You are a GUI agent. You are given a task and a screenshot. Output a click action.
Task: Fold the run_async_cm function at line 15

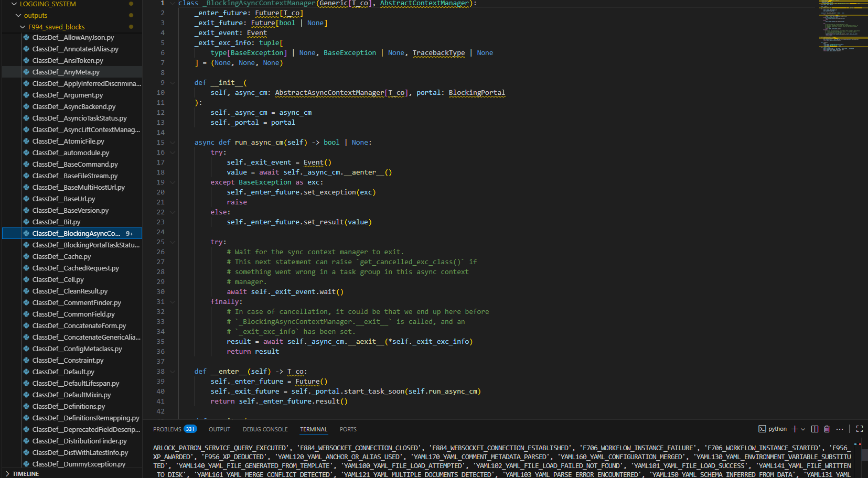(172, 143)
